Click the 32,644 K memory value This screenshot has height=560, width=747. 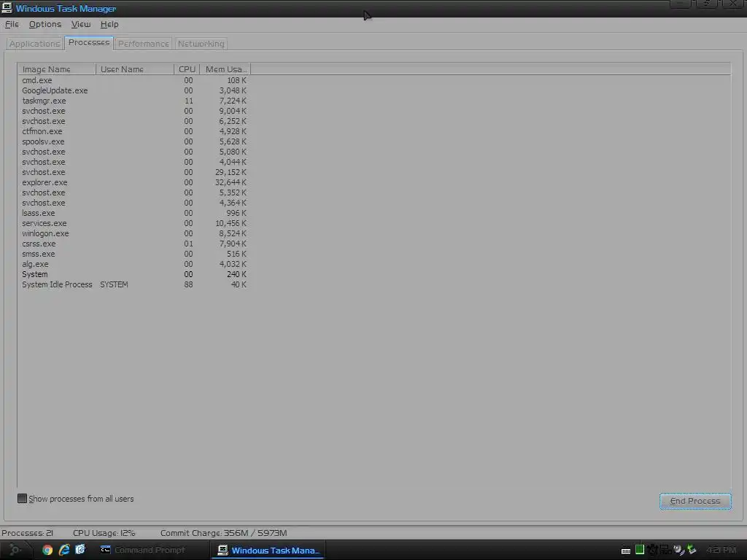click(x=231, y=182)
